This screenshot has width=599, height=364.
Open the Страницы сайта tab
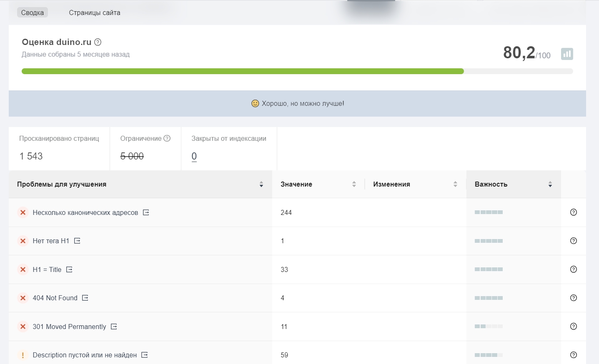click(95, 12)
